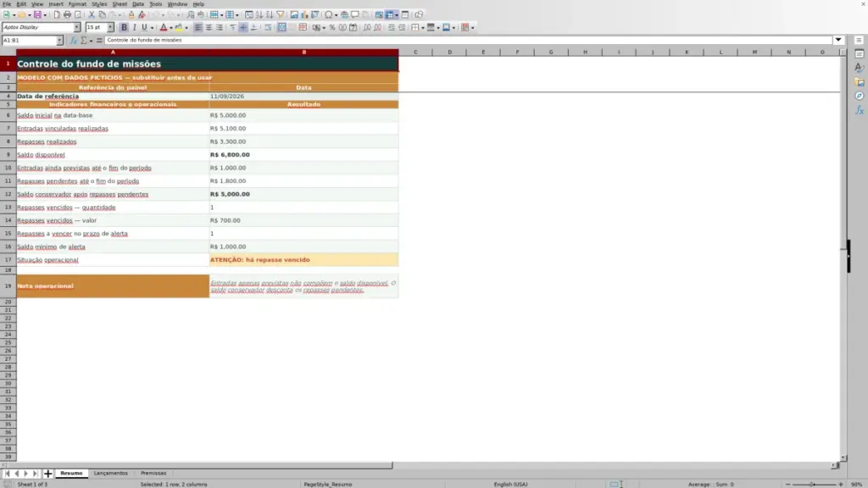
Task: Open the font size dropdown
Action: (x=110, y=28)
